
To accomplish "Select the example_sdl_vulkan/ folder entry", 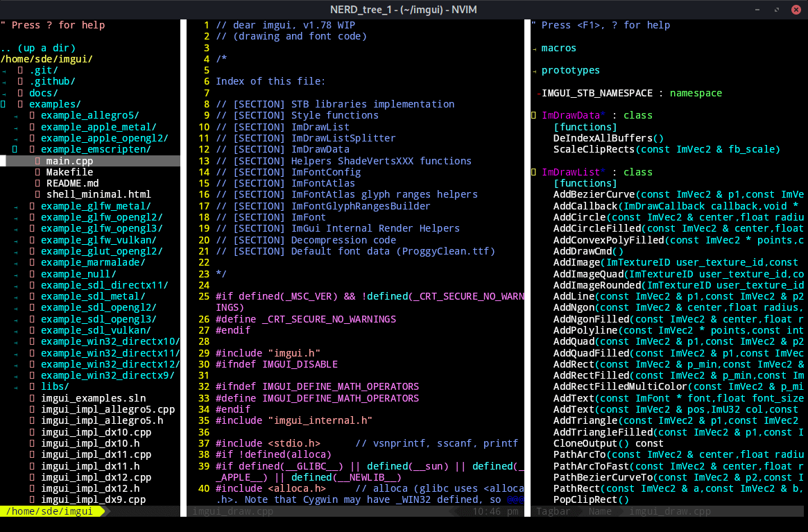I will click(x=96, y=330).
